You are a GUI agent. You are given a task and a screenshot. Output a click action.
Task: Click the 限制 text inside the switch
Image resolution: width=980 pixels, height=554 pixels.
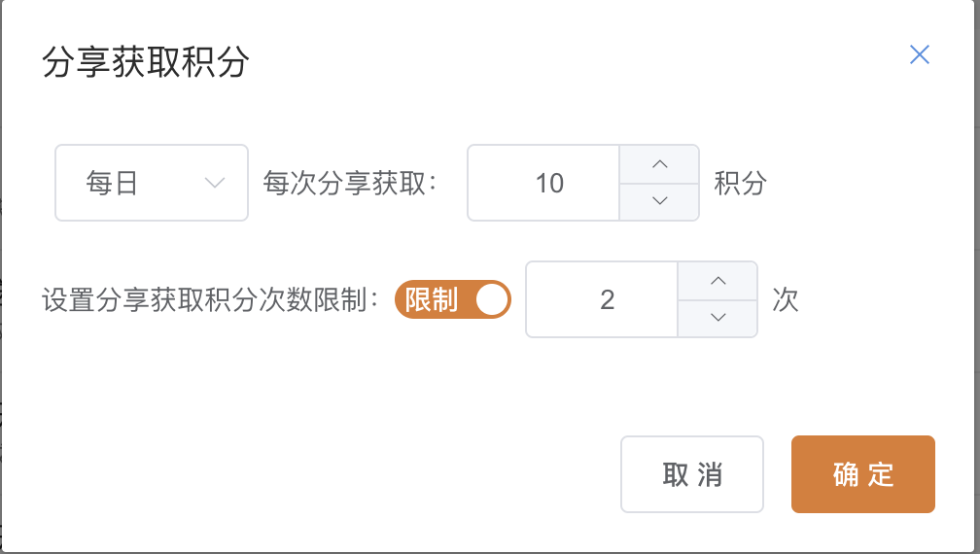[x=432, y=300]
